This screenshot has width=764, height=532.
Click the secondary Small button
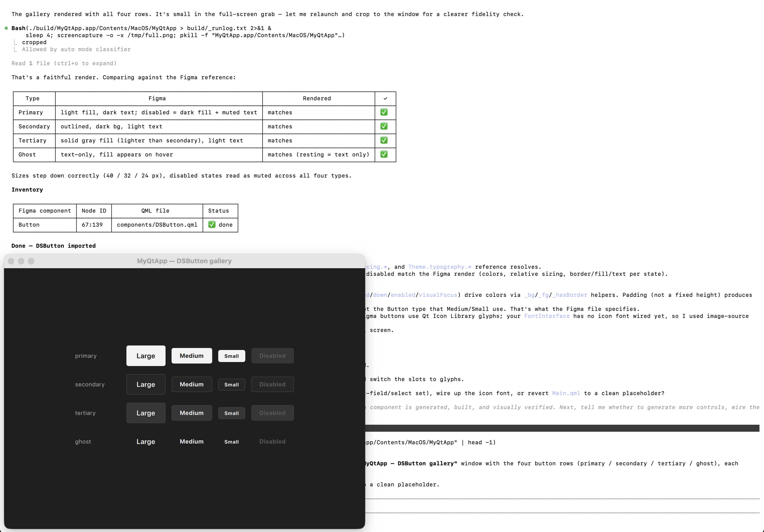click(x=232, y=385)
